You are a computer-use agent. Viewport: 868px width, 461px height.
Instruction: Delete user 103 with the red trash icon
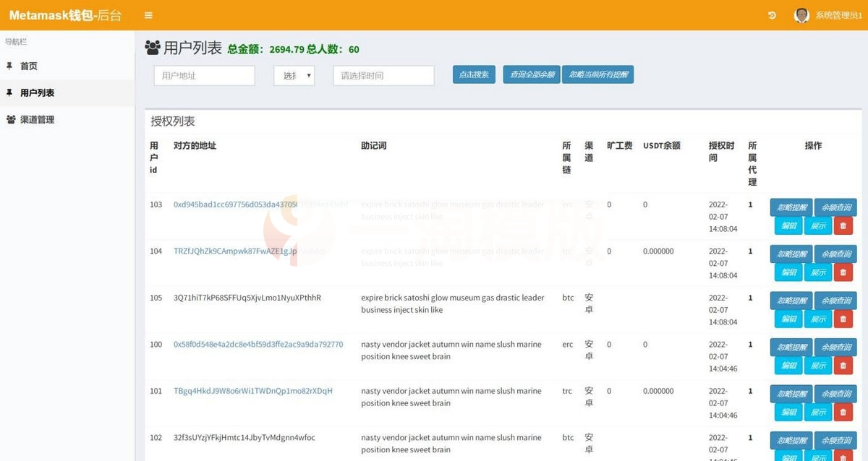click(843, 225)
